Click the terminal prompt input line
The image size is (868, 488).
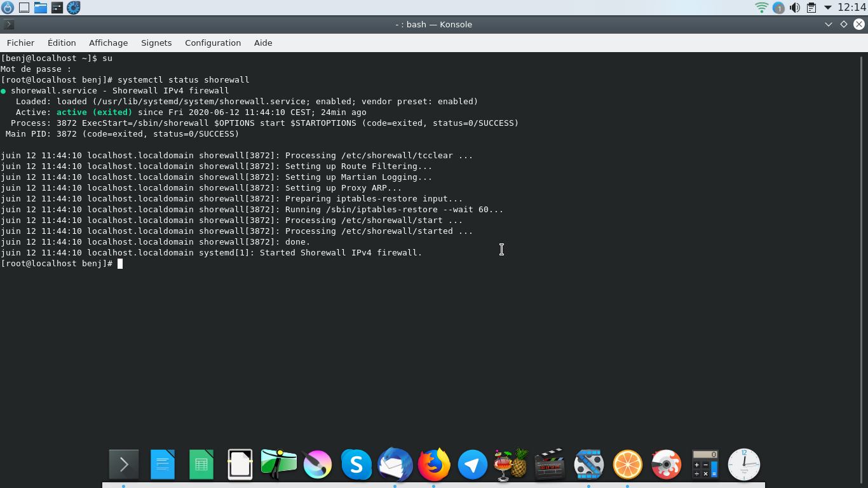pyautogui.click(x=62, y=264)
